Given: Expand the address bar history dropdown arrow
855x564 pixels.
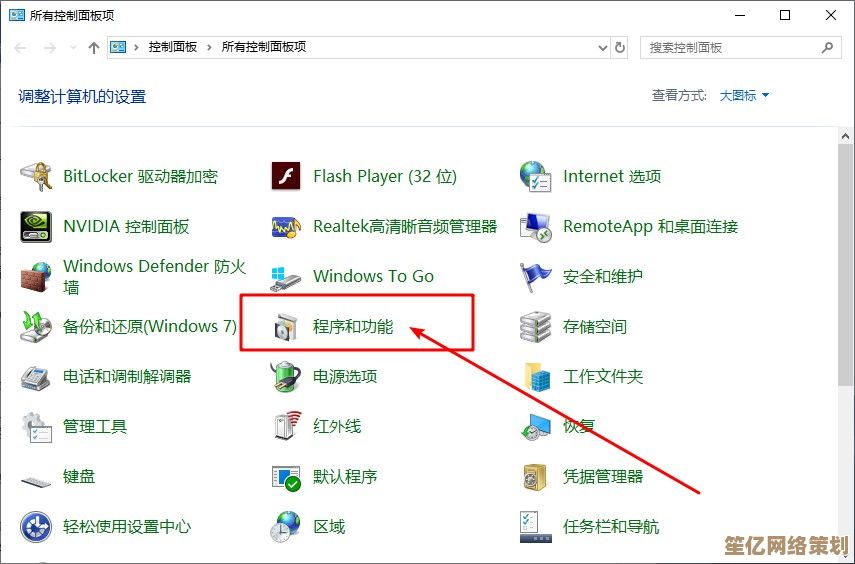Looking at the screenshot, I should [x=602, y=47].
